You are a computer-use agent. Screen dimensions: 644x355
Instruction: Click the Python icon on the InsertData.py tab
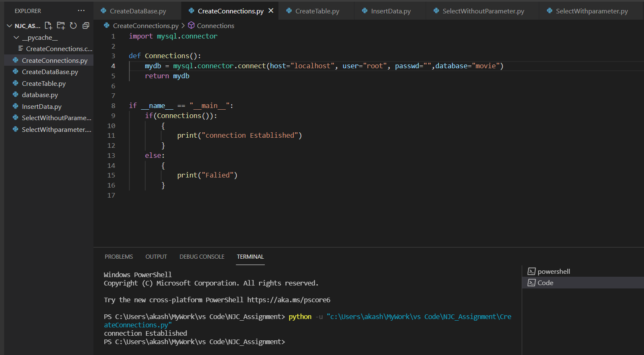[x=365, y=10]
